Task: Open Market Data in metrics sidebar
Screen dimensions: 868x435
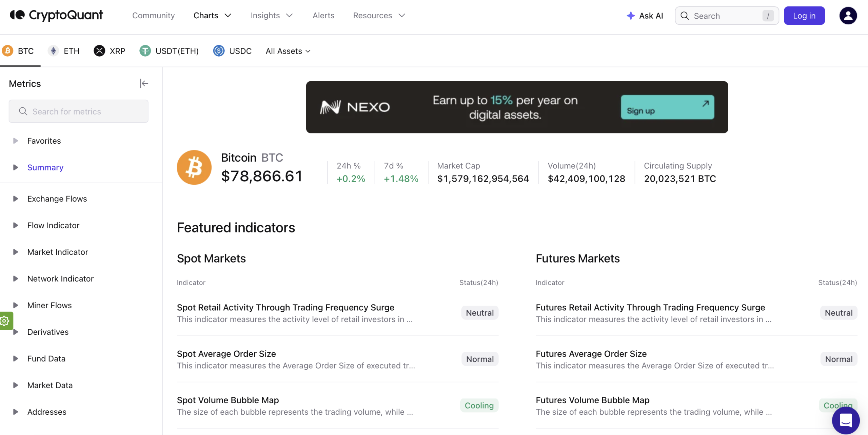Action: (50, 385)
